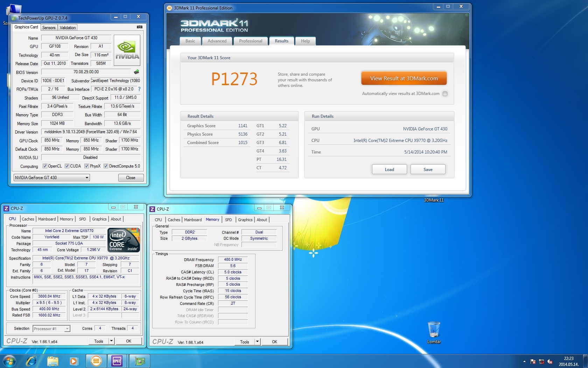Viewport: 588px width, 368px height.
Task: Click GPU-Z title bar icon
Action: (14, 18)
